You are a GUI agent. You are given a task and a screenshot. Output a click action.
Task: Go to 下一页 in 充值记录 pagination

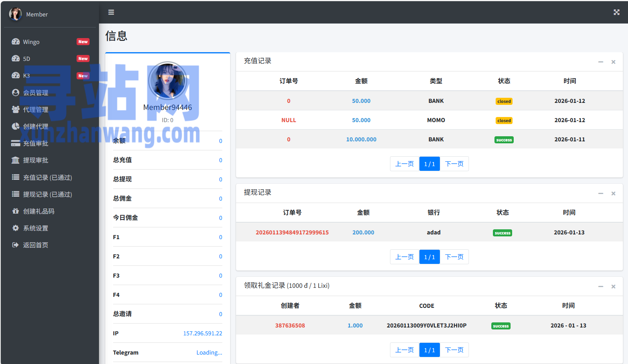pos(454,164)
